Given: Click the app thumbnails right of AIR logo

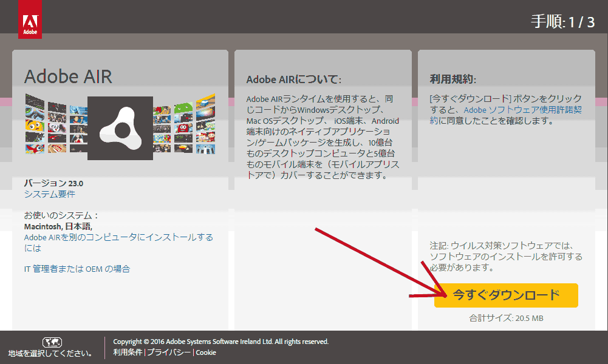Looking at the screenshot, I should (x=184, y=124).
